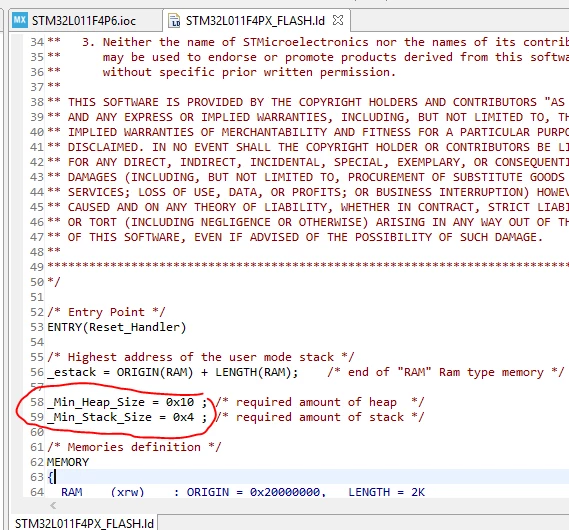Click the 'required amount of heap' comment

(x=320, y=402)
